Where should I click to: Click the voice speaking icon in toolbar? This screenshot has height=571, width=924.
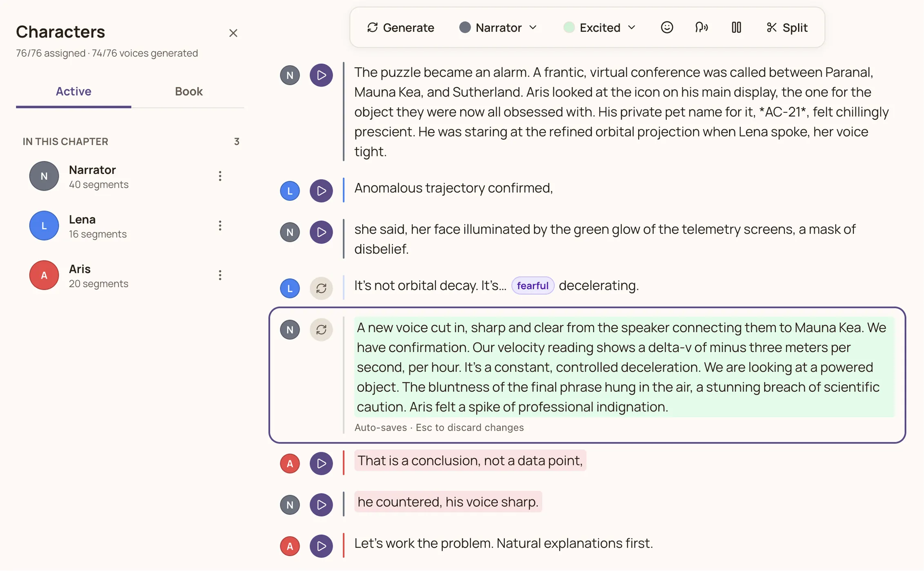pos(702,27)
